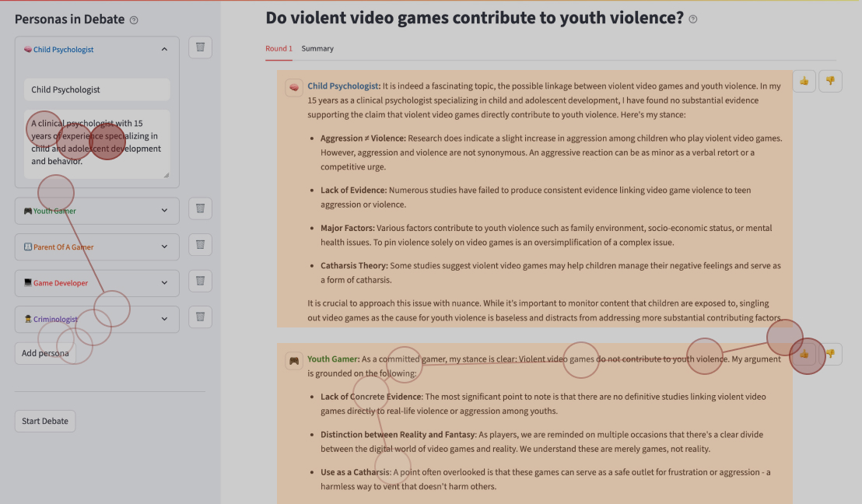This screenshot has height=504, width=862.
Task: Click the 'Catharsis Theory:' bullet heading
Action: [x=354, y=265]
